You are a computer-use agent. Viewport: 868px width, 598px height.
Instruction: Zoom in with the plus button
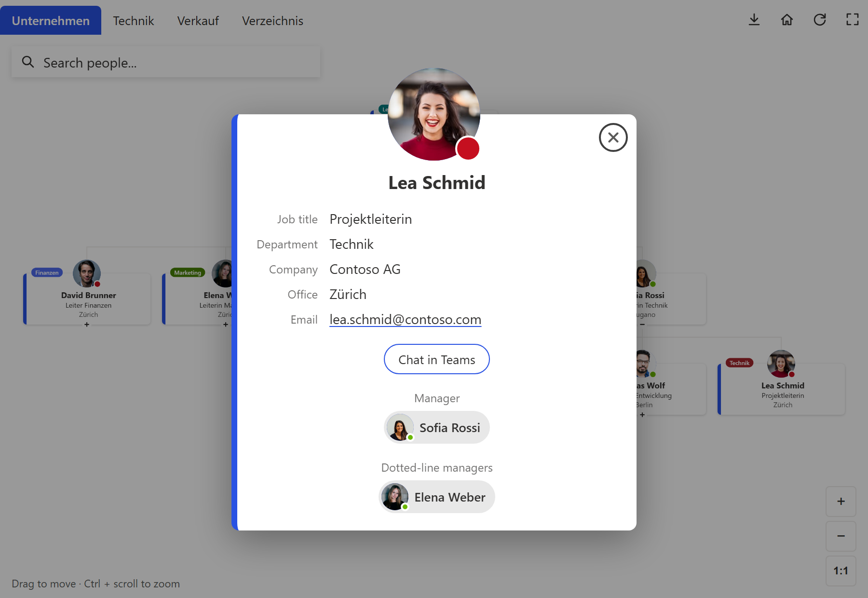point(841,502)
